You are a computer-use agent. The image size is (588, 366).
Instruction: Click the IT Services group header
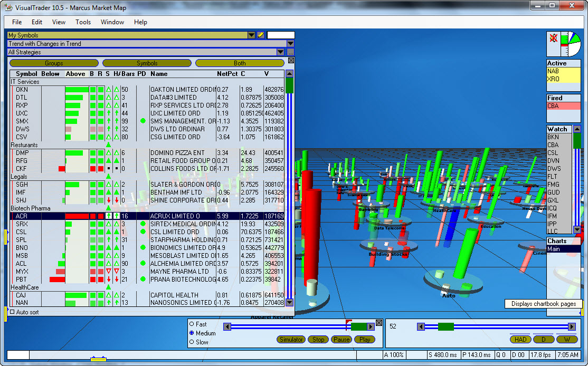click(x=25, y=82)
